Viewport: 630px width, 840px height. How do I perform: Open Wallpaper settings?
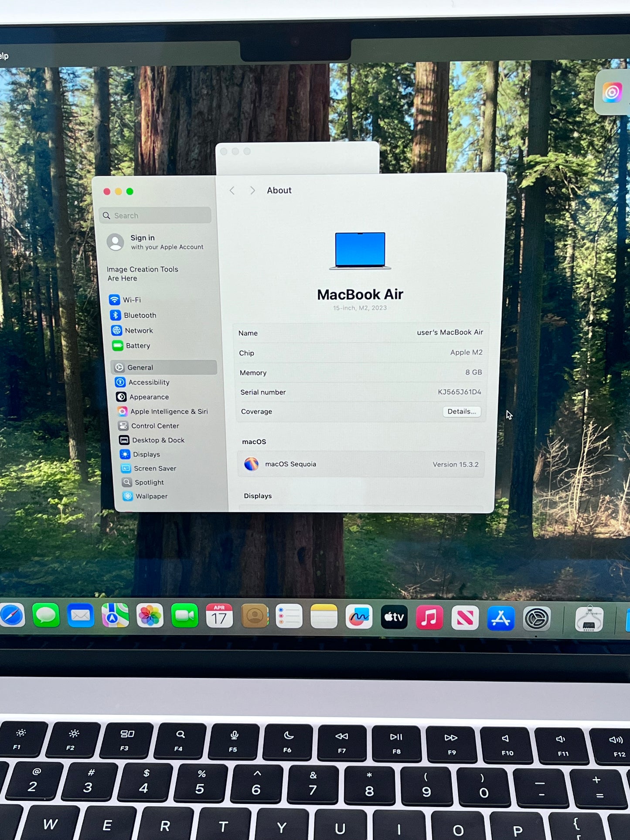[145, 497]
